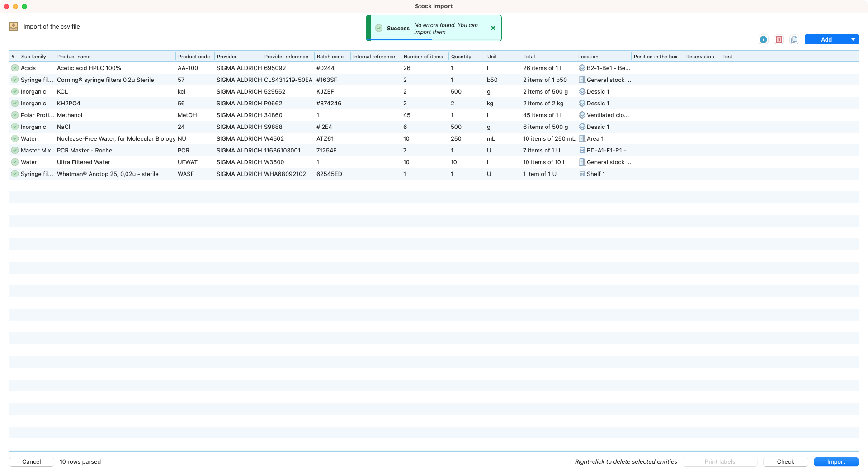Click the copy/duplicate icon in the toolbar
868x475 pixels.
pos(794,39)
